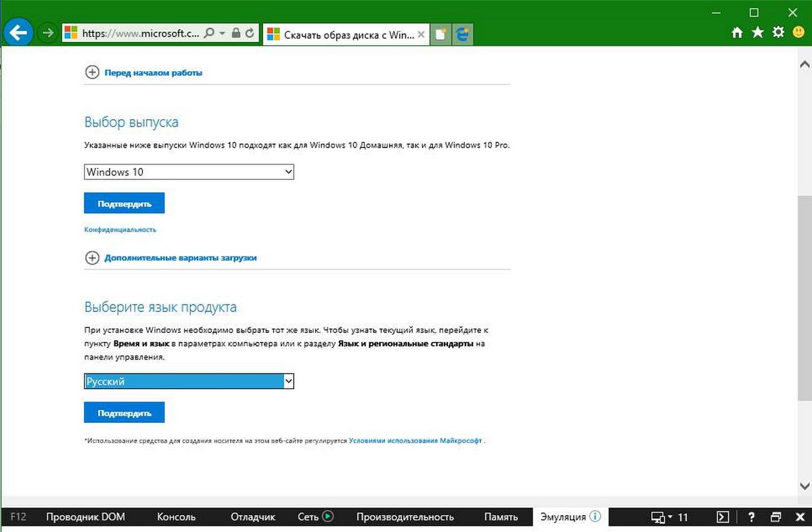Click the page scrollbar up arrow
812x532 pixels.
805,65
